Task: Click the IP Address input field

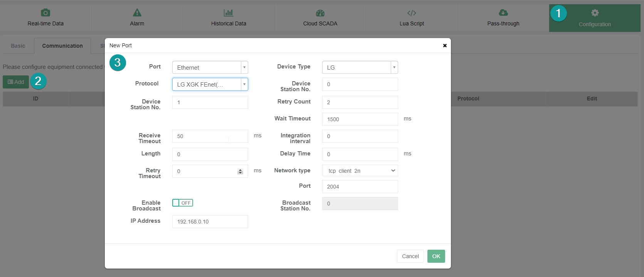Action: coord(210,222)
